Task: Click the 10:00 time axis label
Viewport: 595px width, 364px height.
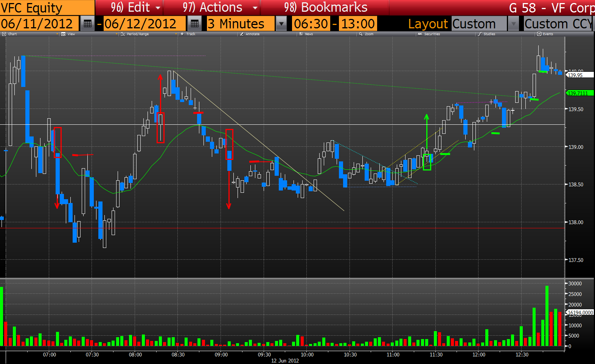Action: 307,355
